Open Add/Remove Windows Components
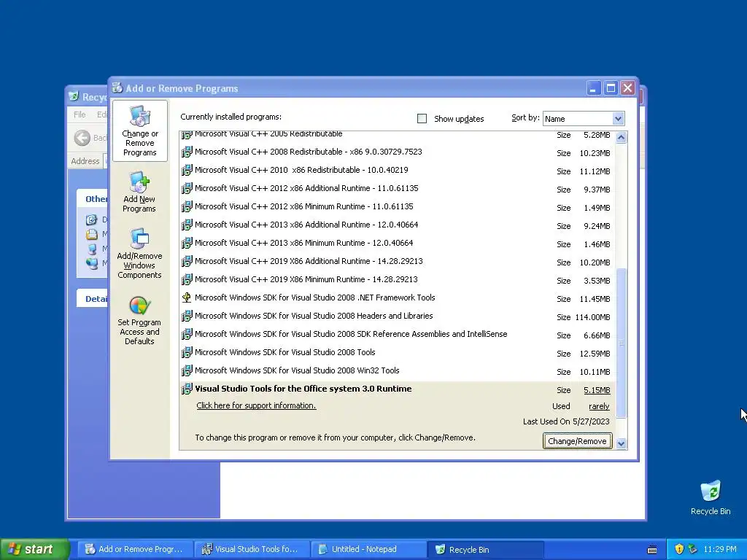Image resolution: width=747 pixels, height=560 pixels. [x=139, y=253]
